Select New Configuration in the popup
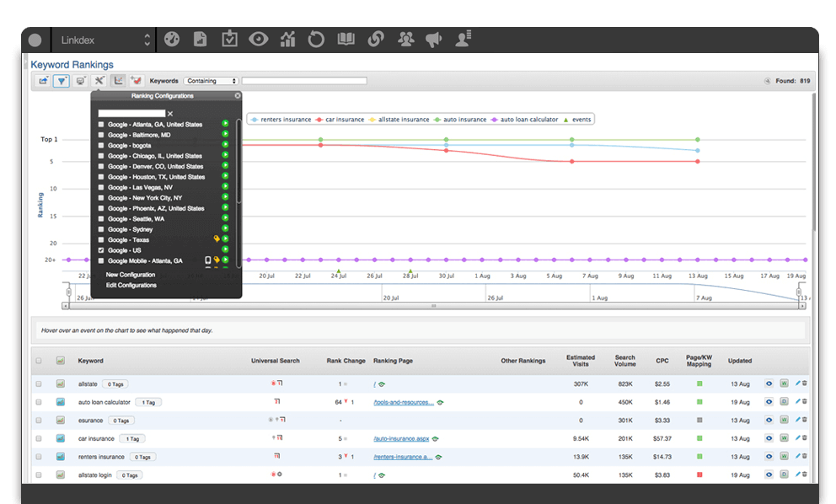Image resolution: width=836 pixels, height=504 pixels. 131,275
